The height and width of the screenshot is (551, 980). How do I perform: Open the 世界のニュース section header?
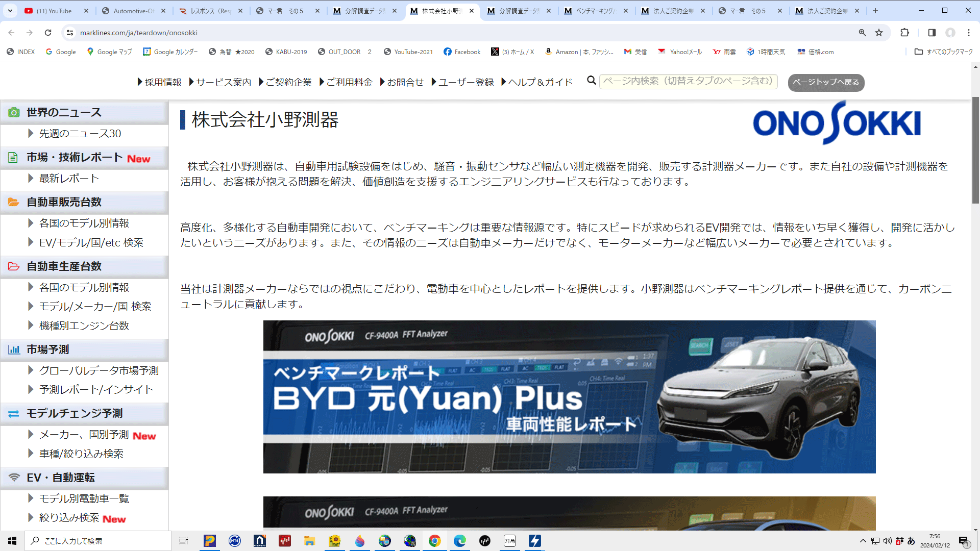point(84,112)
